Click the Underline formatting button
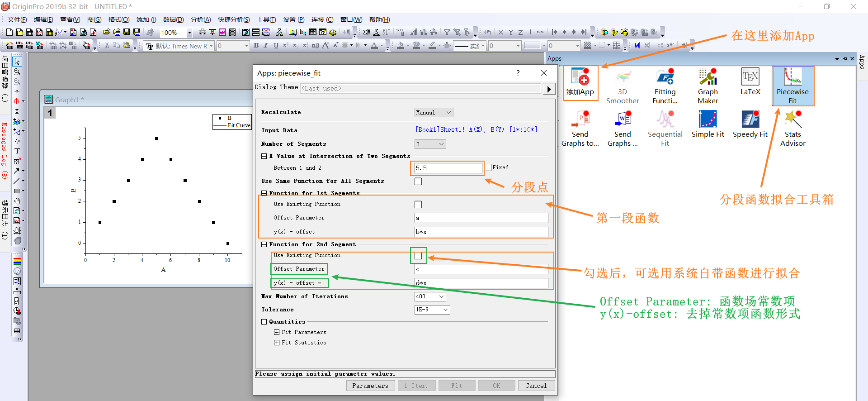Screen dimensions: 868x401 point(276,45)
